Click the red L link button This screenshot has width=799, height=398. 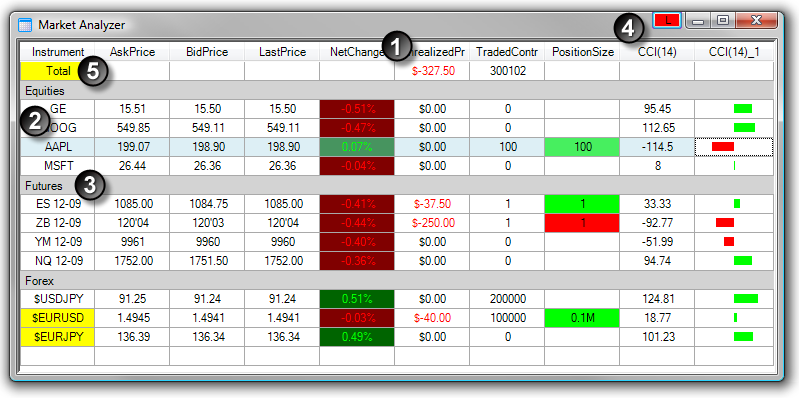(667, 20)
